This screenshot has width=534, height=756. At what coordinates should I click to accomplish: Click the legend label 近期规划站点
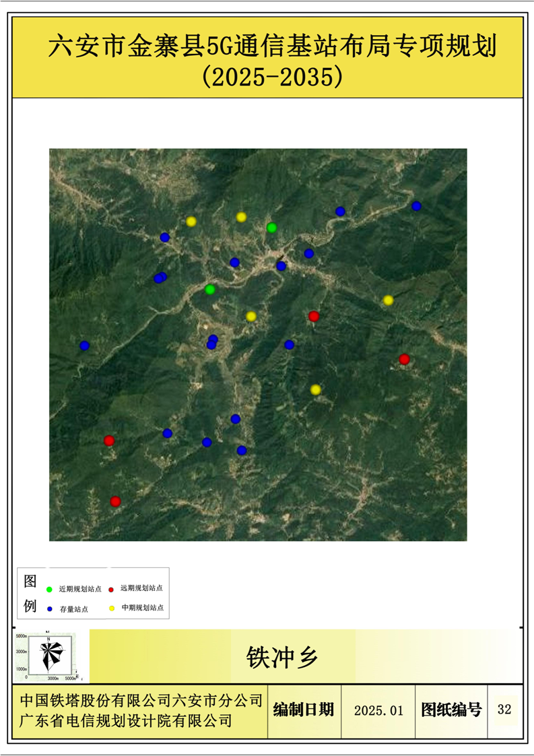tap(80, 589)
